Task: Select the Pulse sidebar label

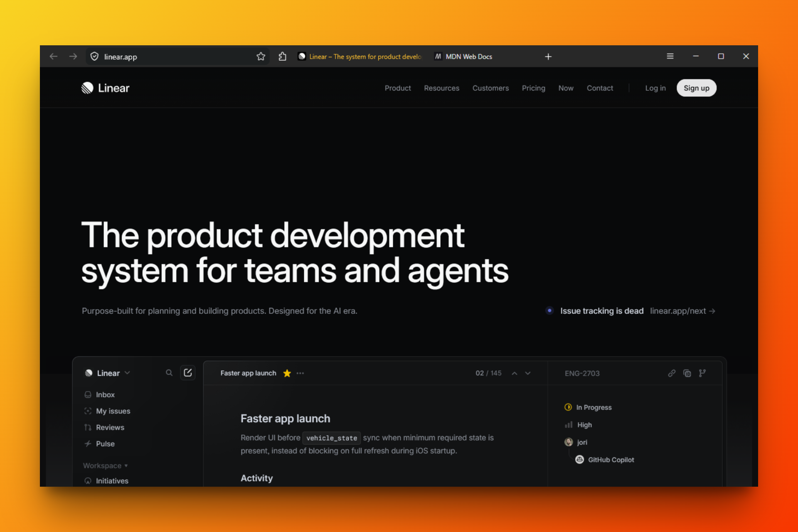Action: click(x=105, y=443)
